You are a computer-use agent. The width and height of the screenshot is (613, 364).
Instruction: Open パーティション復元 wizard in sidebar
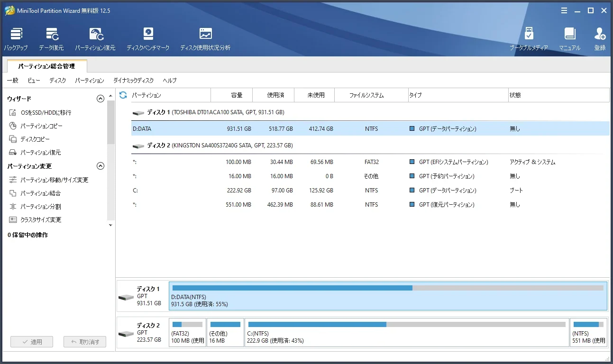(x=35, y=153)
